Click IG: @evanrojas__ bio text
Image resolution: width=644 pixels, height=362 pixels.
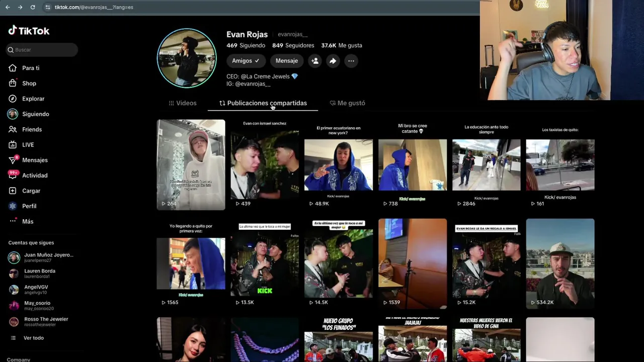[x=249, y=84]
